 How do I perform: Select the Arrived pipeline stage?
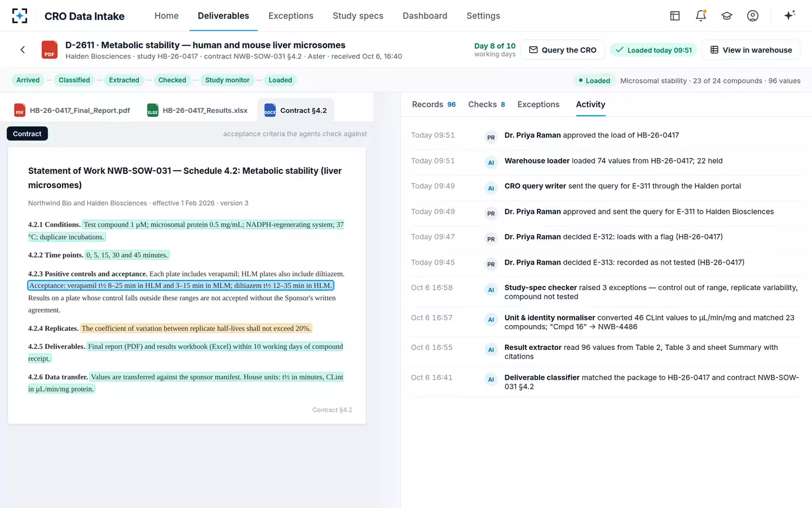click(x=28, y=80)
